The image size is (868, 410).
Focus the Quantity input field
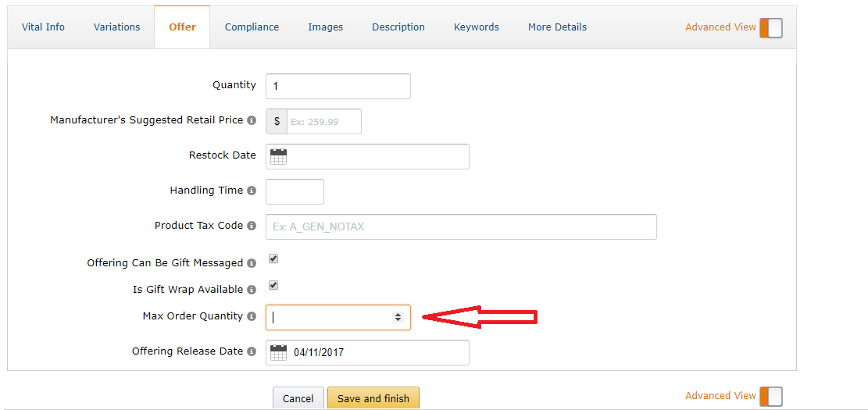(338, 87)
